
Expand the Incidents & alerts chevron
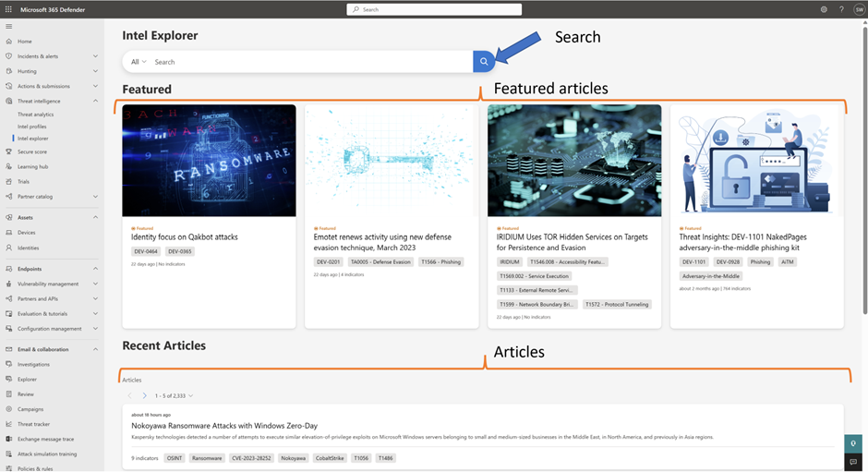pyautogui.click(x=95, y=56)
